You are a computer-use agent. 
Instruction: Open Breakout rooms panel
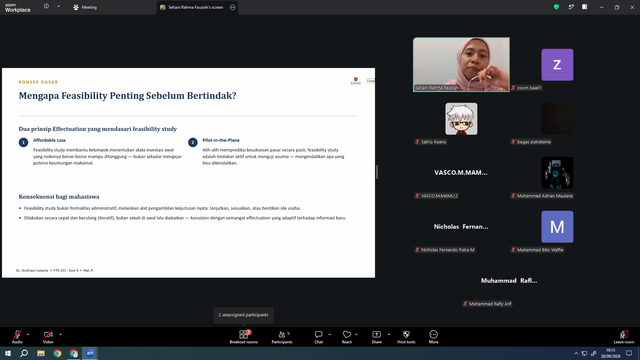[x=244, y=337]
